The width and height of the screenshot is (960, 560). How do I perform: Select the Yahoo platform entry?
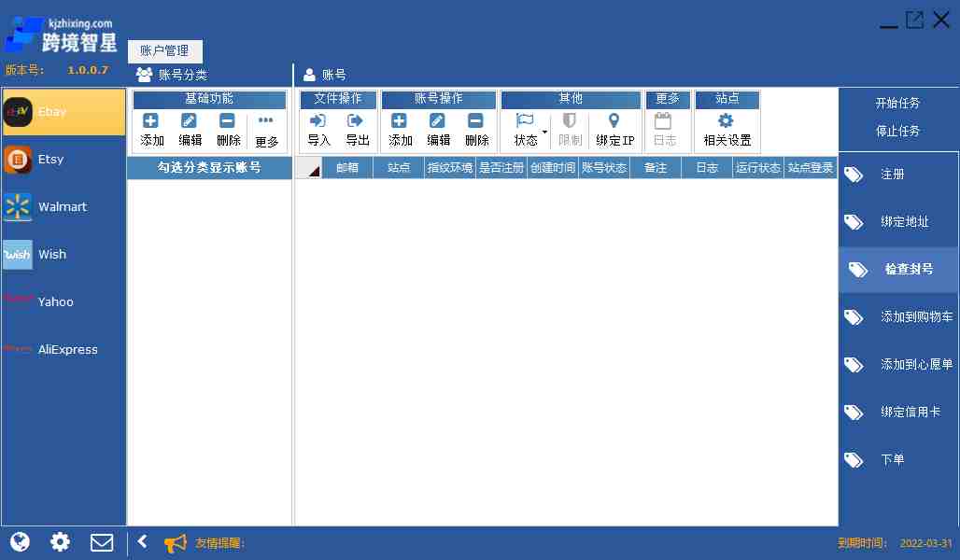pos(64,301)
